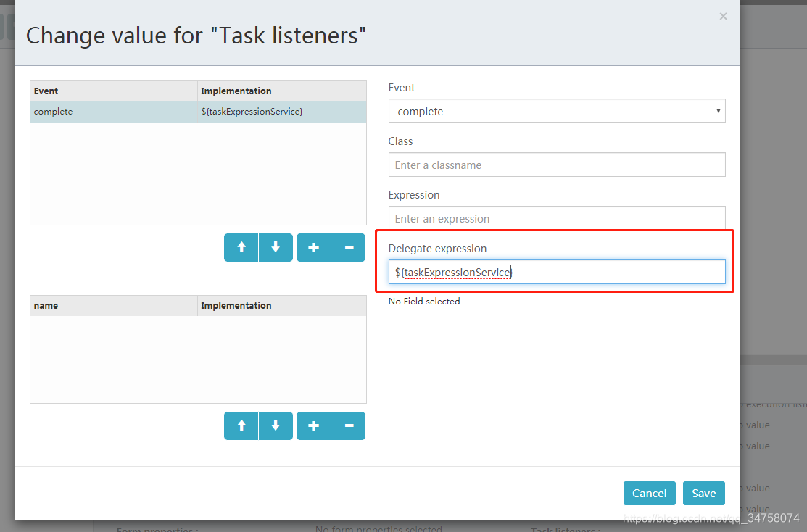The height and width of the screenshot is (532, 807).
Task: Move field down in name table
Action: (276, 425)
